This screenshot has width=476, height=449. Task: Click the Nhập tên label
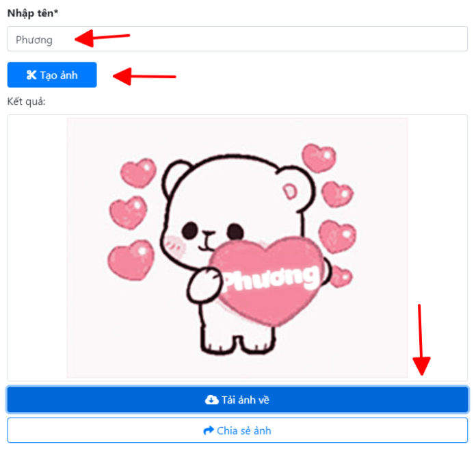click(32, 13)
